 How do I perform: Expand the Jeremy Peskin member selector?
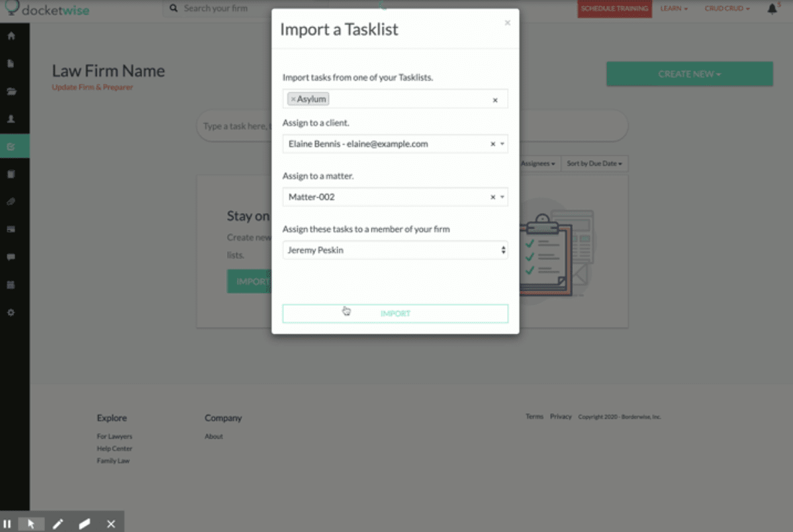395,250
